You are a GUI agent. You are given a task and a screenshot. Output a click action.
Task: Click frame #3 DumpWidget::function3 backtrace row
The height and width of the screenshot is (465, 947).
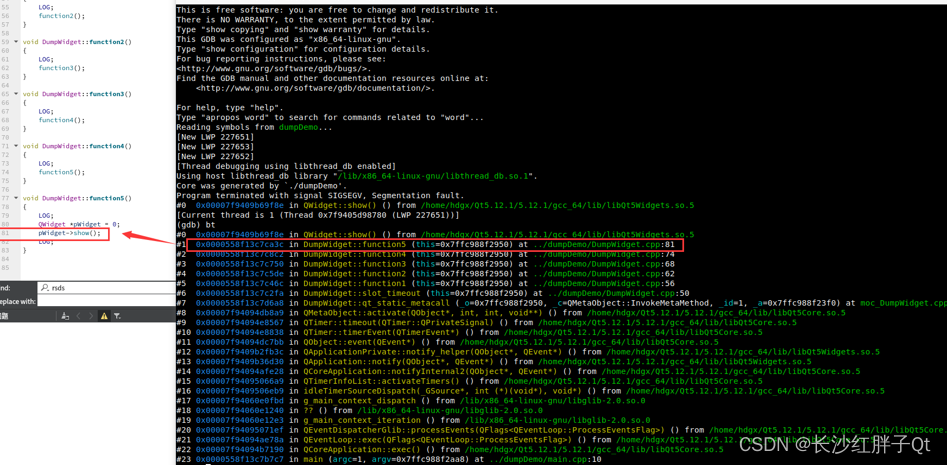tap(426, 264)
